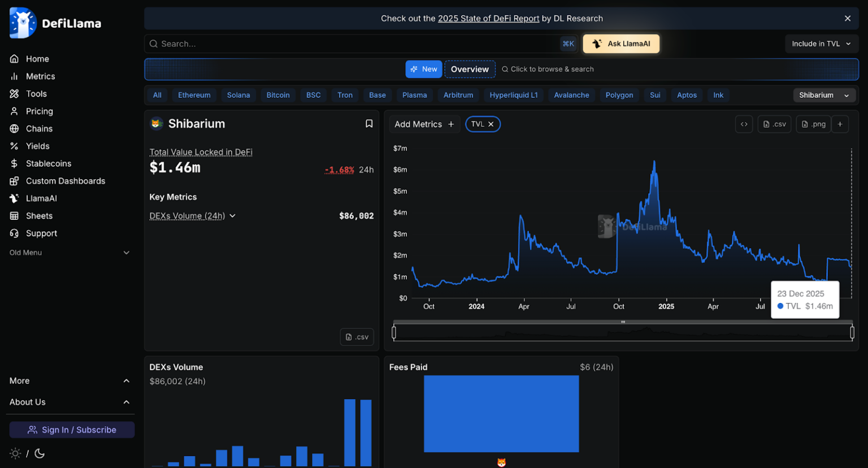Click Sign In / Subscribe button
Viewport: 868px width, 468px height.
click(72, 430)
